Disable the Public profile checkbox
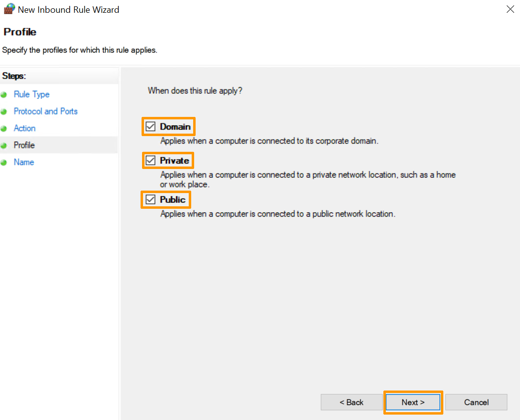Viewport: 520px width, 420px height. [150, 200]
